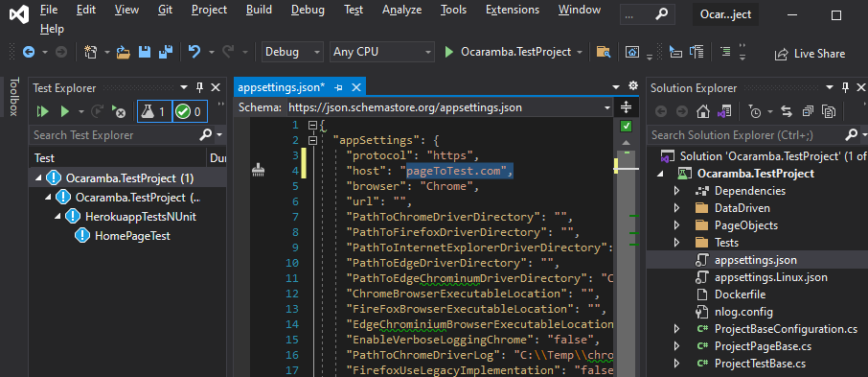Image resolution: width=868 pixels, height=377 pixels.
Task: Click the screwdriver quick actions icon
Action: point(258,171)
